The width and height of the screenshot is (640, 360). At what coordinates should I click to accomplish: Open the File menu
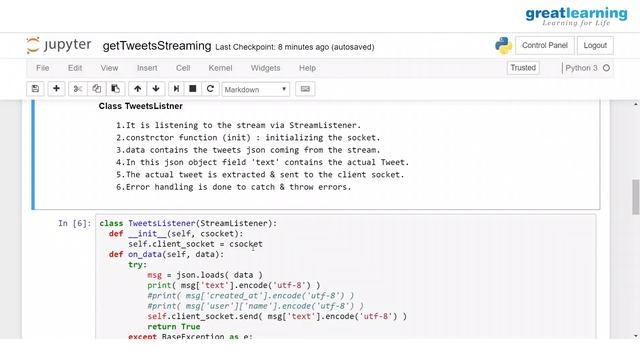coord(42,68)
